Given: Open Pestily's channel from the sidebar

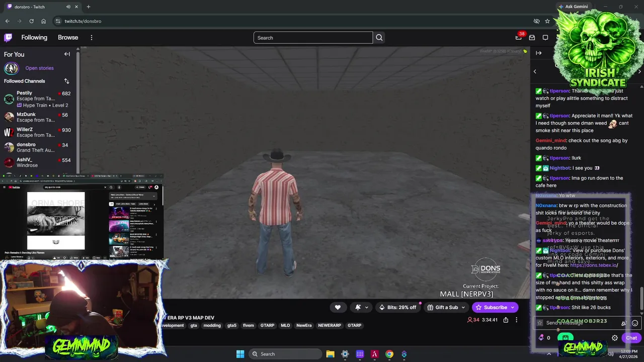Looking at the screenshot, I should click(38, 99).
